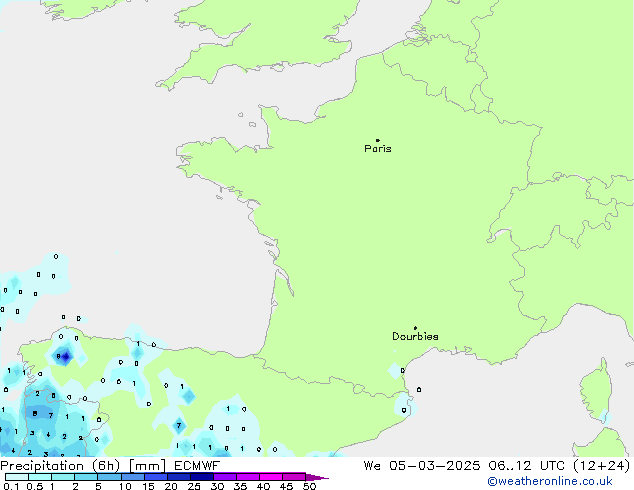
Task: Select the 10–15 mm legend color swatch
Action: pyautogui.click(x=132, y=477)
